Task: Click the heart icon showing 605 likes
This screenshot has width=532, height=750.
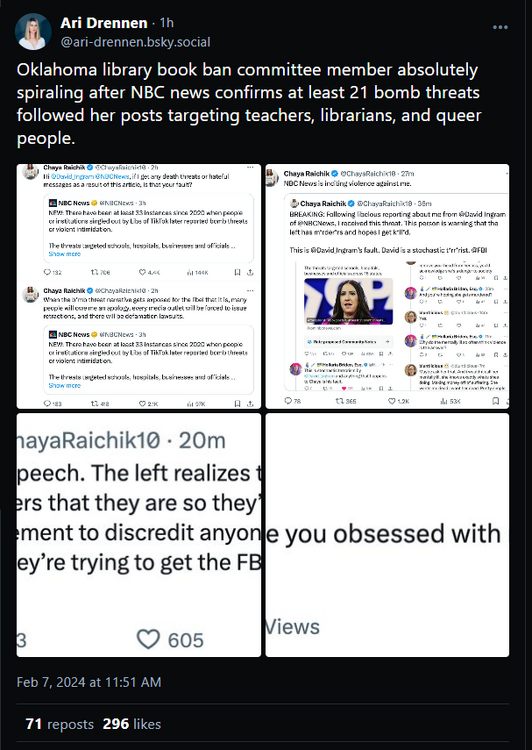Action: [x=148, y=639]
